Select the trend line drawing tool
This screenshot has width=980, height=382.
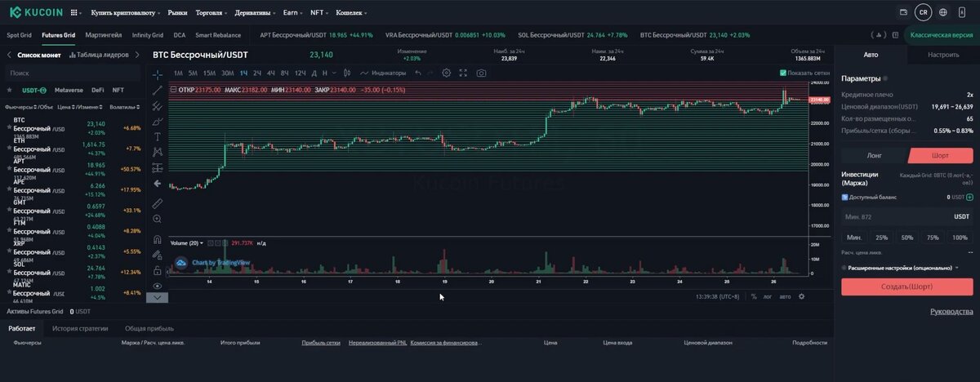click(x=158, y=90)
